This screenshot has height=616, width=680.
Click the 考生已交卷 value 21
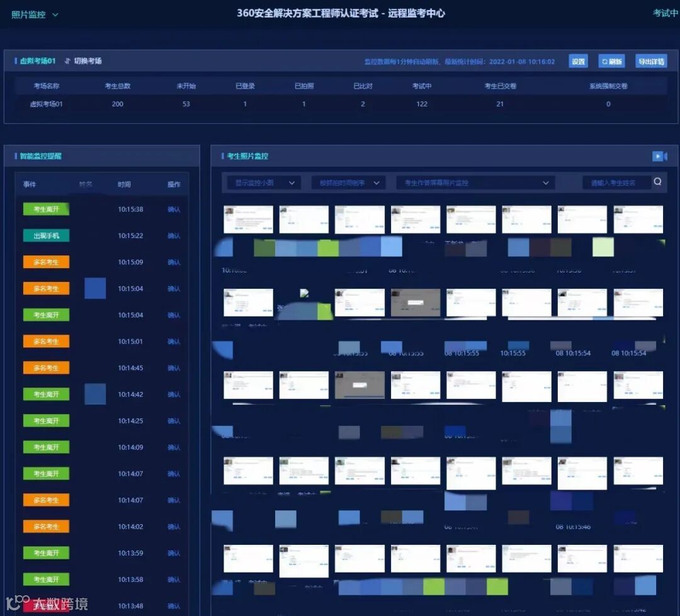(500, 104)
